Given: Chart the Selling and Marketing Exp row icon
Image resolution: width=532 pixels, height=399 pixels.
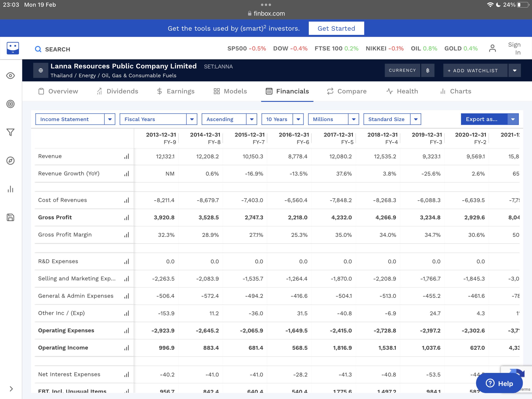Looking at the screenshot, I should (x=127, y=278).
